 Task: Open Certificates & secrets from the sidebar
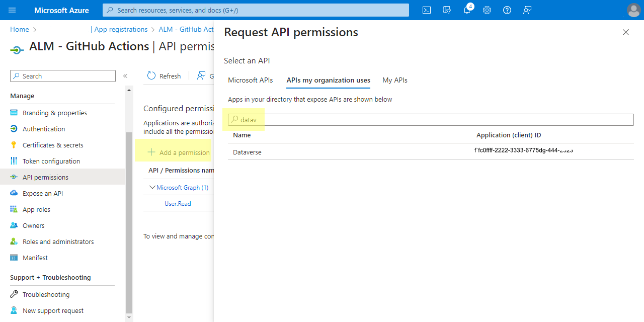click(52, 145)
